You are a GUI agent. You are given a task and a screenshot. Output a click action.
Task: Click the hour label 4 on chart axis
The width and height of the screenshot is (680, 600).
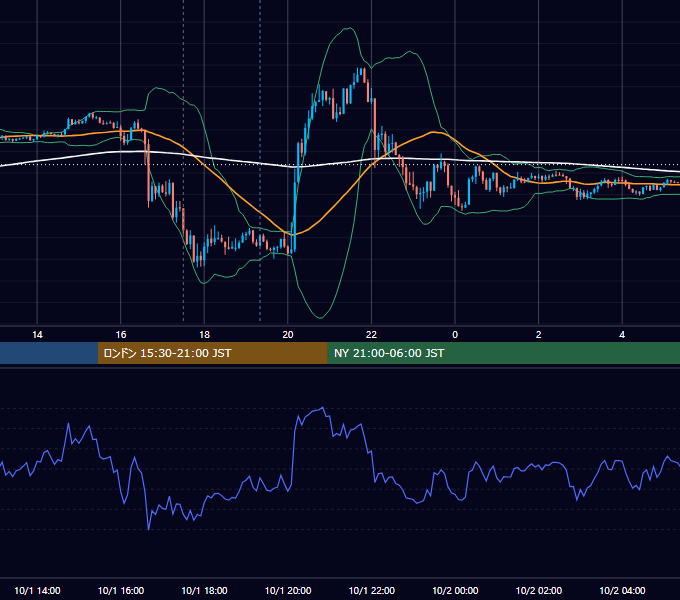622,335
